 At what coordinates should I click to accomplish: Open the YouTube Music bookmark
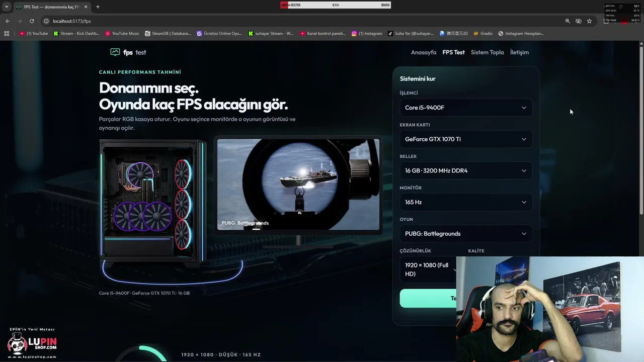pyautogui.click(x=122, y=34)
